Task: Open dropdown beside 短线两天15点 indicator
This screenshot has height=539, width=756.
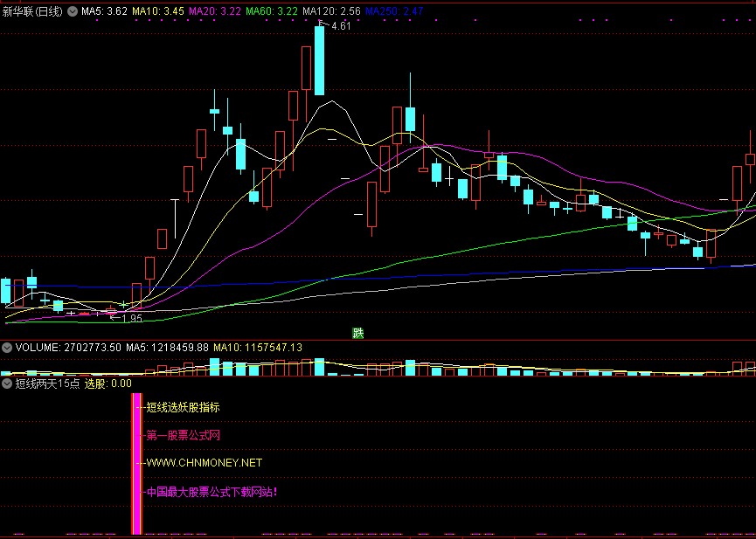Action: click(7, 384)
